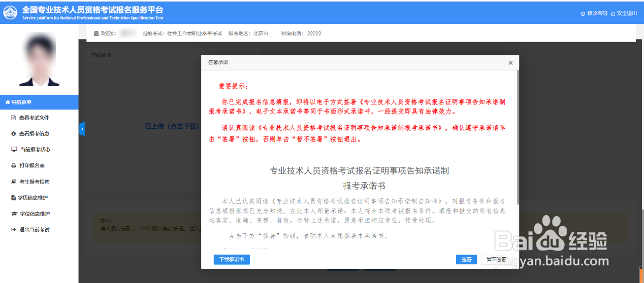Image resolution: width=644 pixels, height=283 pixels.
Task: Click the monitor icon beside 当前报考状态
Action: pos(14,150)
